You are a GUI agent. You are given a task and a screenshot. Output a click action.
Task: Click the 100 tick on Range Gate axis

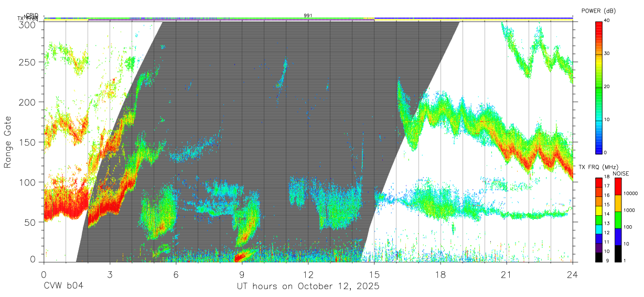(27, 182)
